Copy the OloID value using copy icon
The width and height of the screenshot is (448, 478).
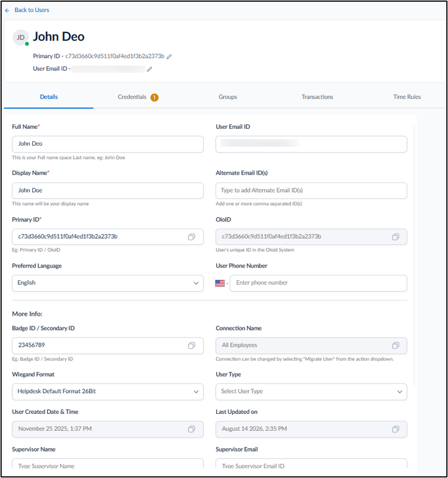coord(395,237)
